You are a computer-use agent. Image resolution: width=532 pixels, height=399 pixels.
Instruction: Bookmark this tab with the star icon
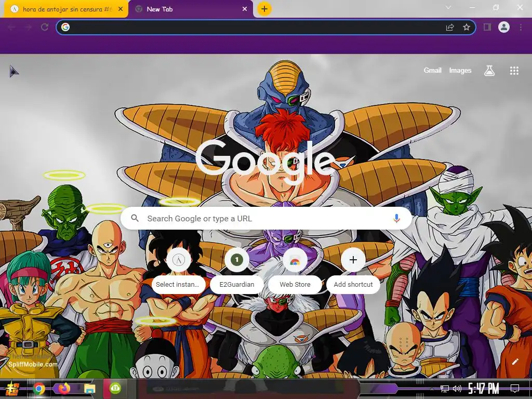click(x=467, y=27)
